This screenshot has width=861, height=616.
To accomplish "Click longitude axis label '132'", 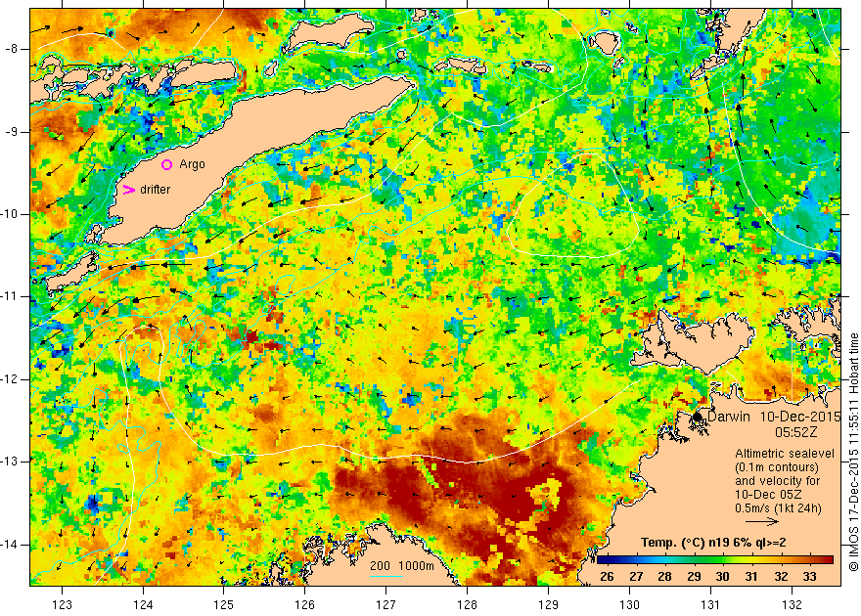I will [792, 604].
